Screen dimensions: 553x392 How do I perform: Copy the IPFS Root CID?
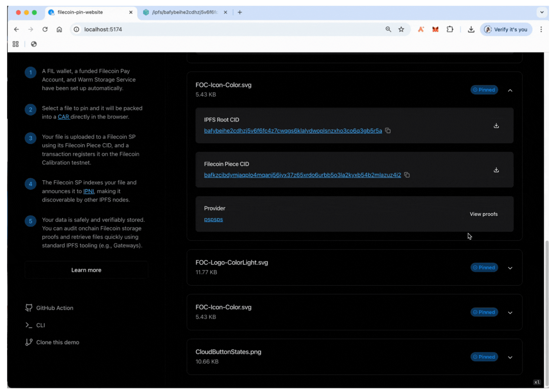pyautogui.click(x=388, y=131)
